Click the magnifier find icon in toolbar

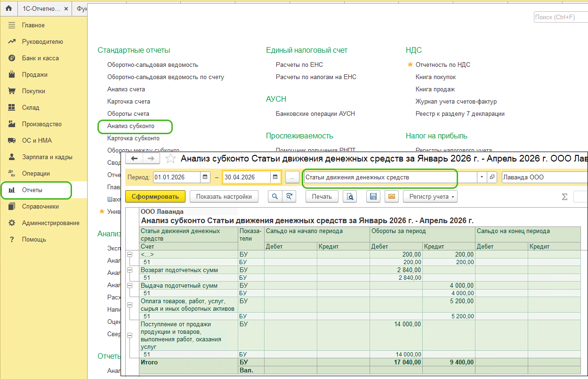274,197
